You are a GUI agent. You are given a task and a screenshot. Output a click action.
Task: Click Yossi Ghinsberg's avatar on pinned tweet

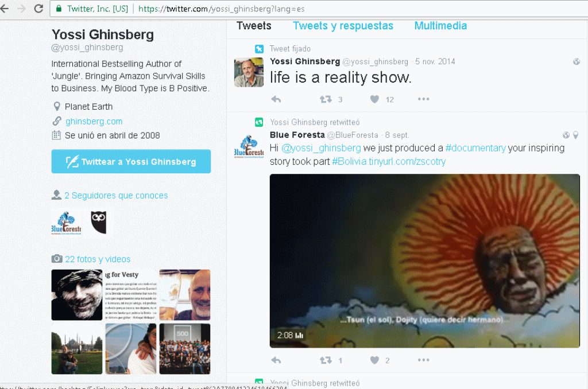(x=249, y=72)
